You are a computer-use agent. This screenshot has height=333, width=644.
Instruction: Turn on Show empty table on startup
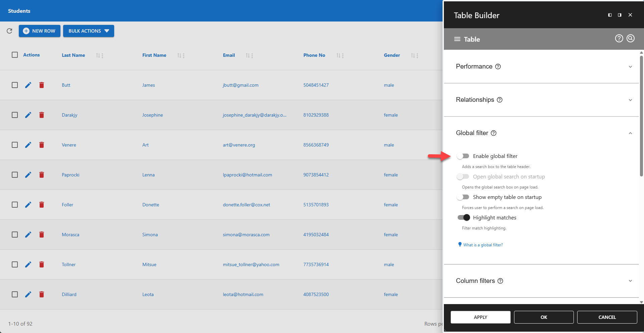pos(463,197)
